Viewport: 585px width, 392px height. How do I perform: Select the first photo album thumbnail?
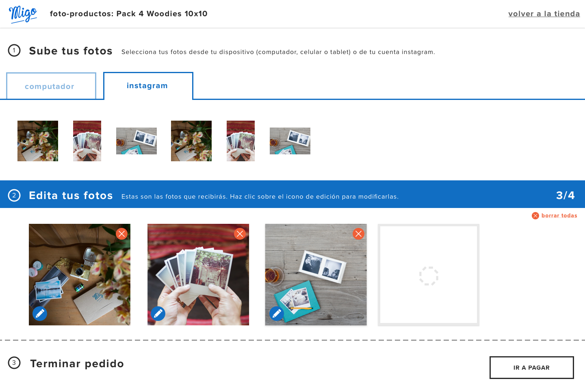coord(136,141)
